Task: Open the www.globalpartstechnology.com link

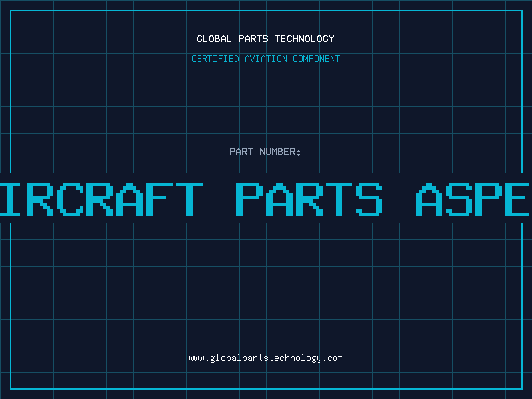Action: (x=265, y=358)
